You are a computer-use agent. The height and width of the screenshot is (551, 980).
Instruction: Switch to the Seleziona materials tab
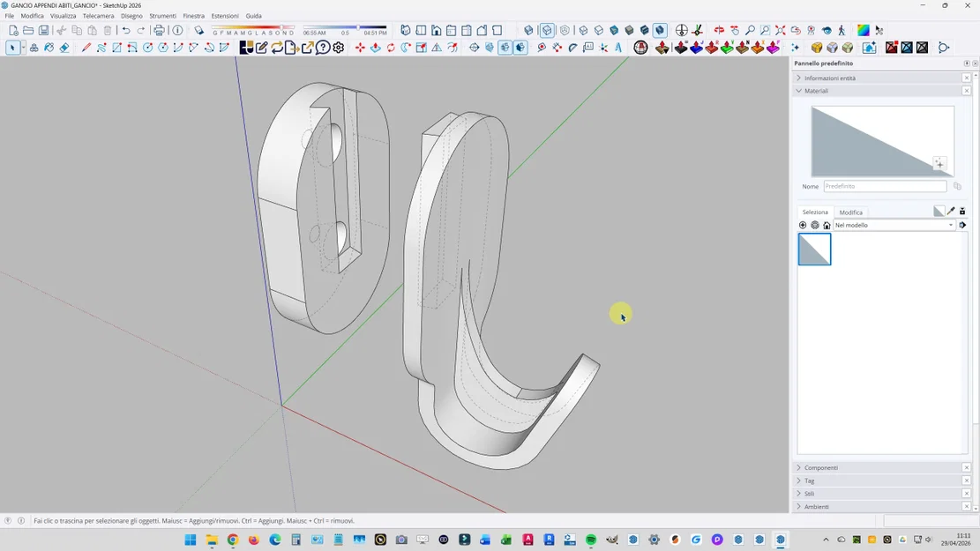(x=815, y=212)
